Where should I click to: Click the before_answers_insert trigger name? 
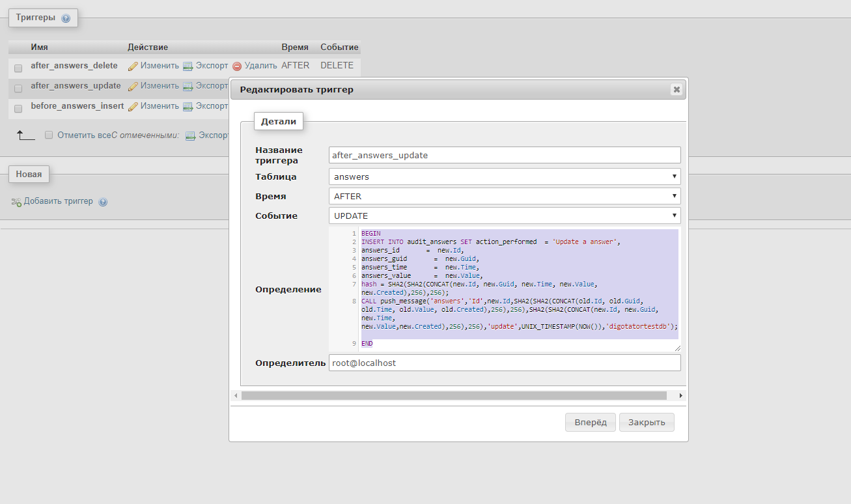[77, 106]
